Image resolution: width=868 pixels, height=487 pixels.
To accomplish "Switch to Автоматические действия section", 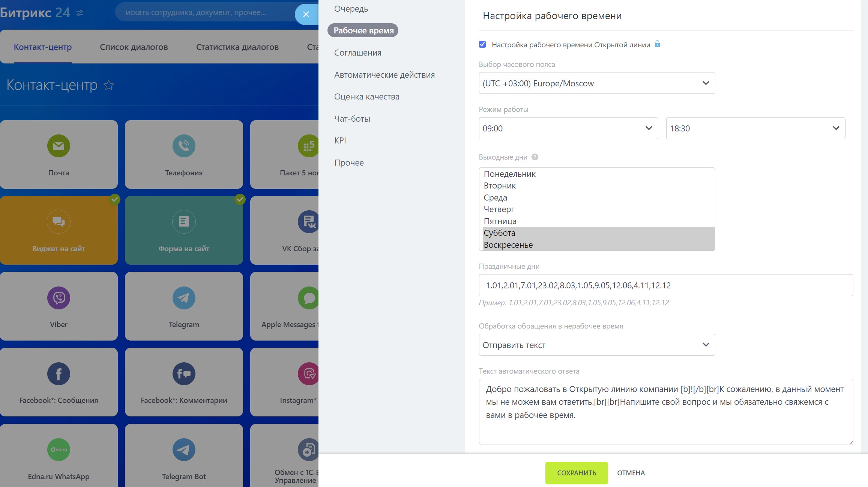I will click(x=384, y=75).
